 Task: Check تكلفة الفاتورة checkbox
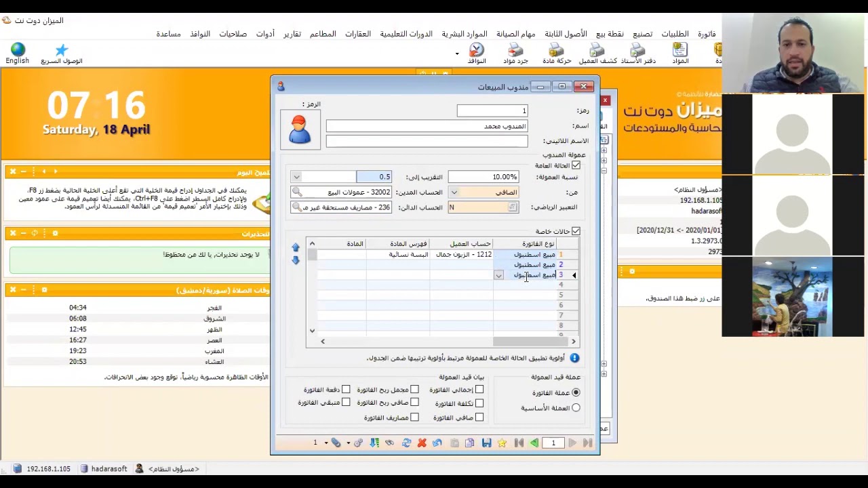click(479, 403)
